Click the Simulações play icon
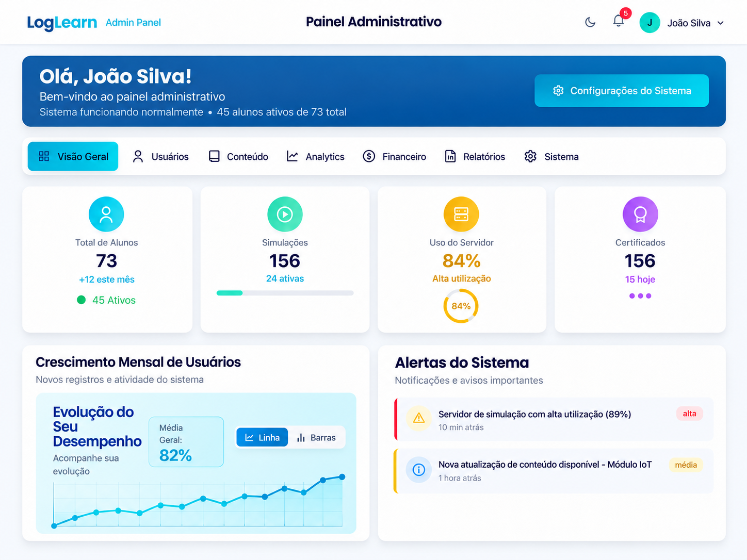747x560 pixels. pyautogui.click(x=285, y=214)
